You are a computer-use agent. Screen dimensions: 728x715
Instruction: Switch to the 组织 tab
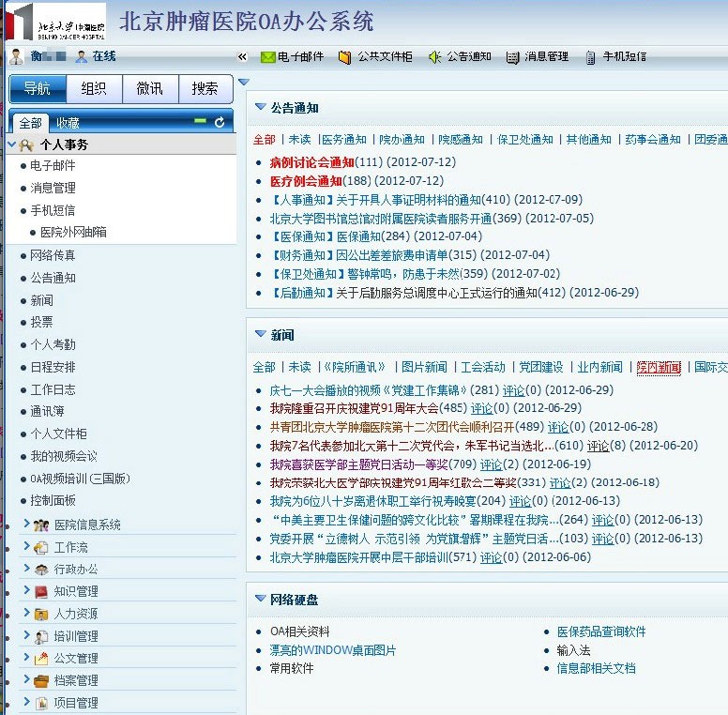(x=94, y=88)
